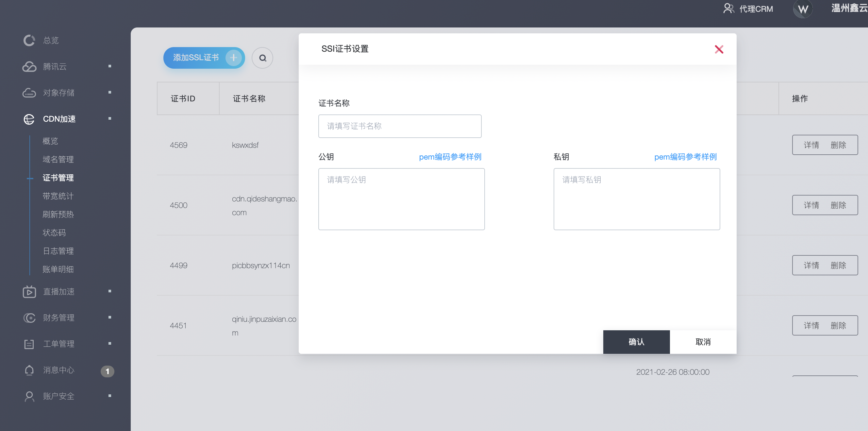Expand the 腾讯云 menu arrow
The image size is (868, 431).
[110, 66]
